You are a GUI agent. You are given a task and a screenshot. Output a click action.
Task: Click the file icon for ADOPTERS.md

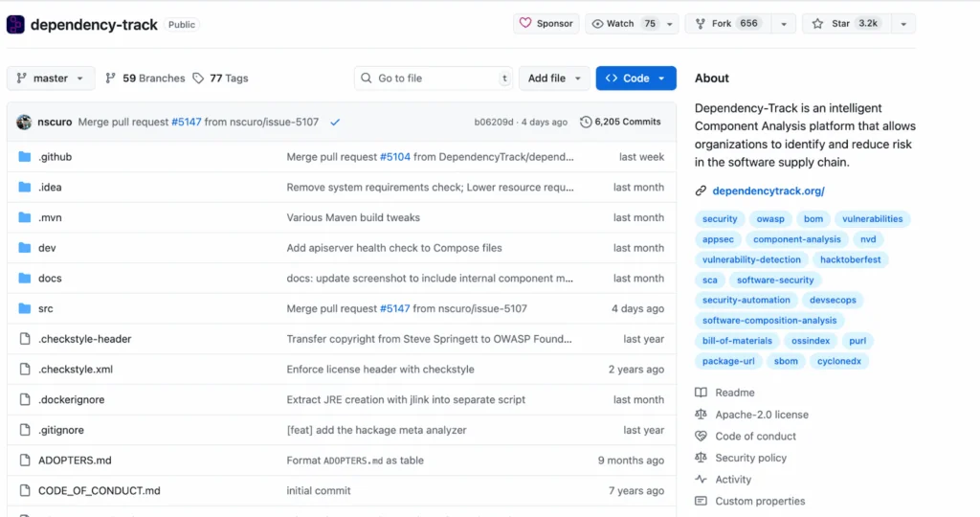tap(24, 461)
